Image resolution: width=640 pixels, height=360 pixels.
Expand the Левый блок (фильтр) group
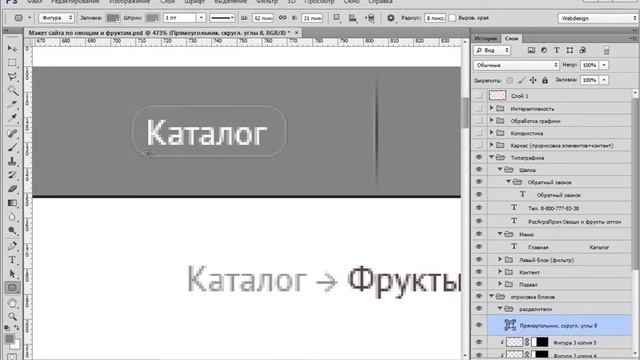coord(500,260)
